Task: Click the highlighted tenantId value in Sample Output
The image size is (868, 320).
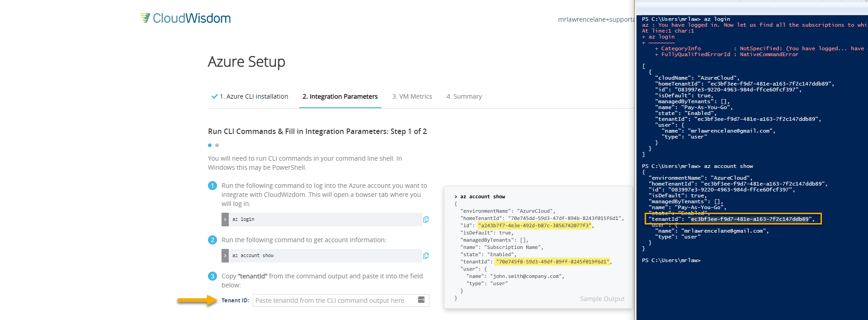Action: coord(552,262)
